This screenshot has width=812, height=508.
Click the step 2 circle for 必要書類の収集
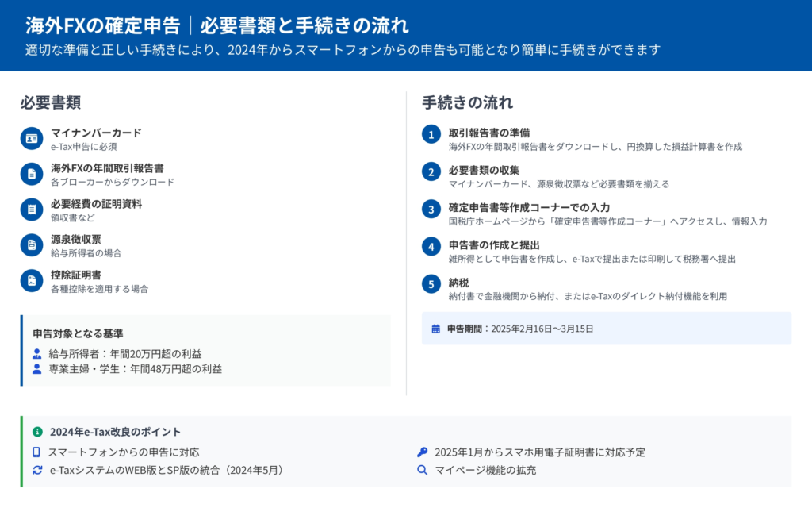[x=431, y=172]
